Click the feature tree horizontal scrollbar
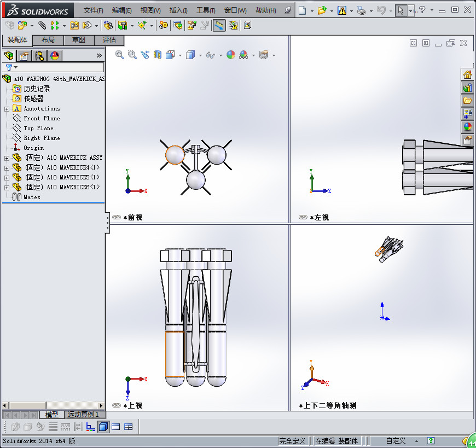Image resolution: width=476 pixels, height=448 pixels. click(53, 405)
